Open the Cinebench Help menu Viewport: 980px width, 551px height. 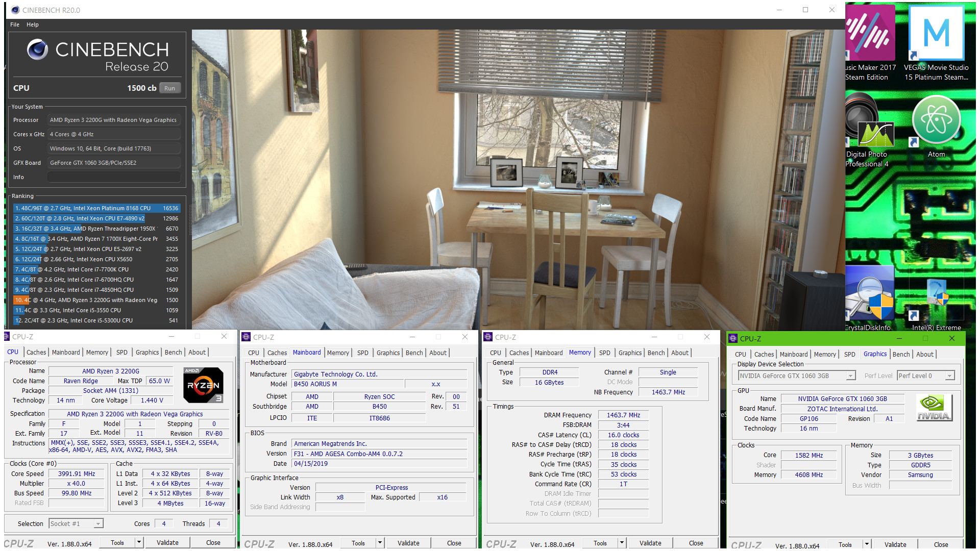point(33,24)
